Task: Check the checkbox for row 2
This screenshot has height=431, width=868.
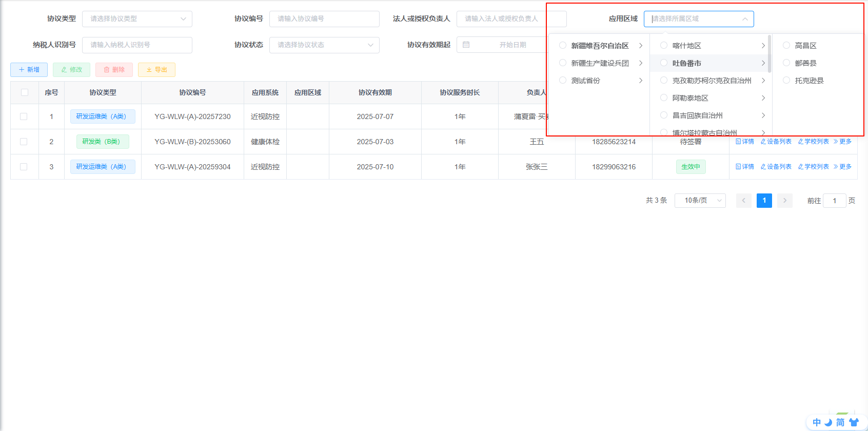Action: tap(24, 142)
